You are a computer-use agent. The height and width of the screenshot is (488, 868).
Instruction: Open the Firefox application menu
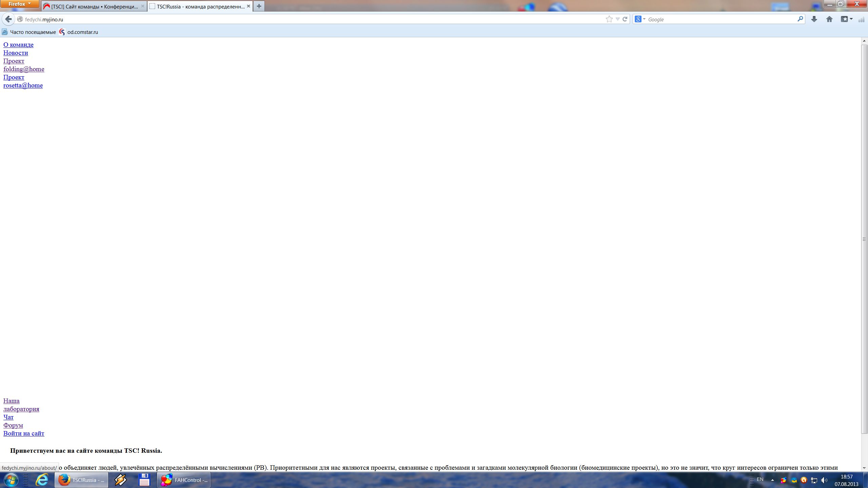tap(19, 4)
